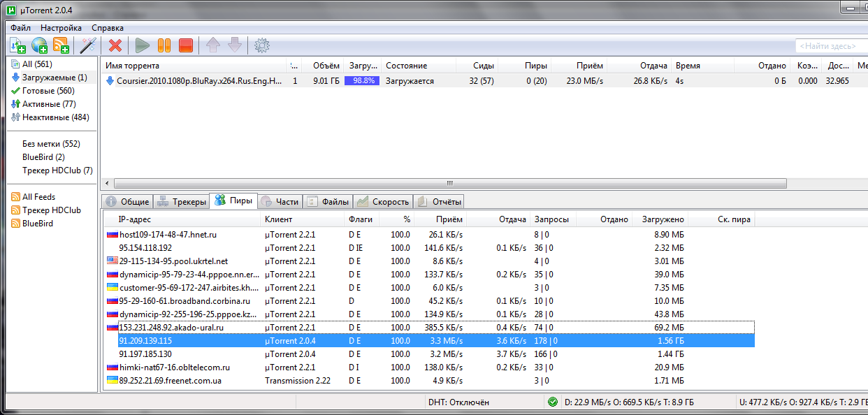Screen dimensions: 868x415
Task: Sort torrents by Имя торрента column header
Action: pos(194,66)
